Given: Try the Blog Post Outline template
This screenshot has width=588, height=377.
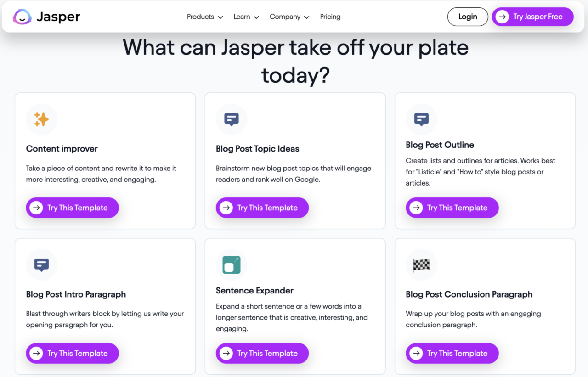Looking at the screenshot, I should (x=452, y=208).
